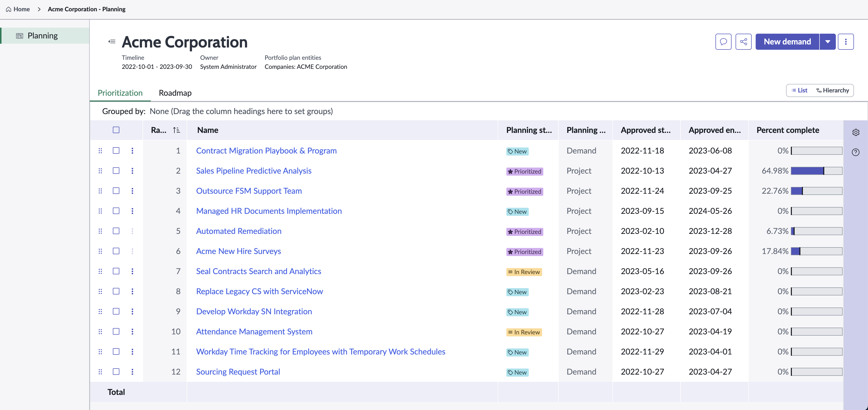Open row actions menu for Attendance Management System
868x410 pixels.
point(132,332)
